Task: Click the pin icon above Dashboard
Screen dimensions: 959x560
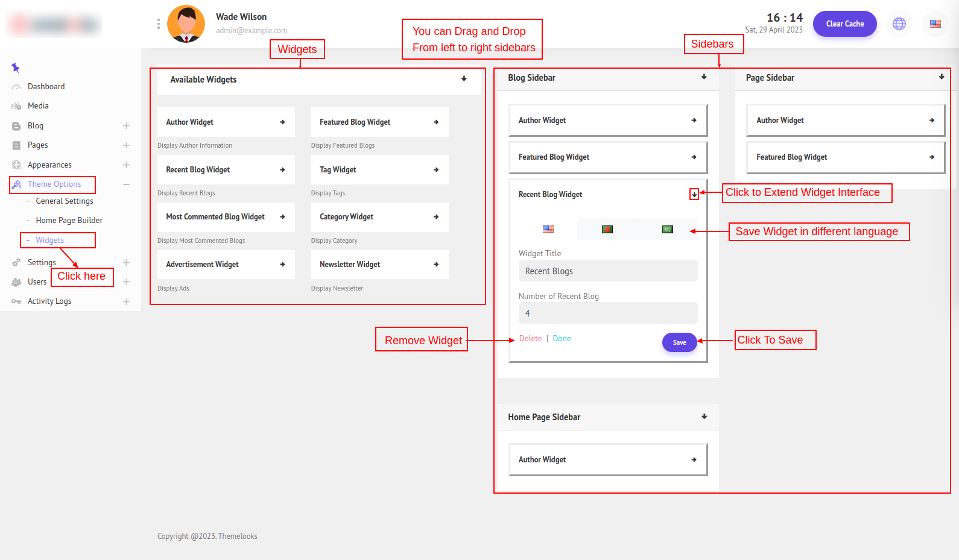Action: click(16, 68)
